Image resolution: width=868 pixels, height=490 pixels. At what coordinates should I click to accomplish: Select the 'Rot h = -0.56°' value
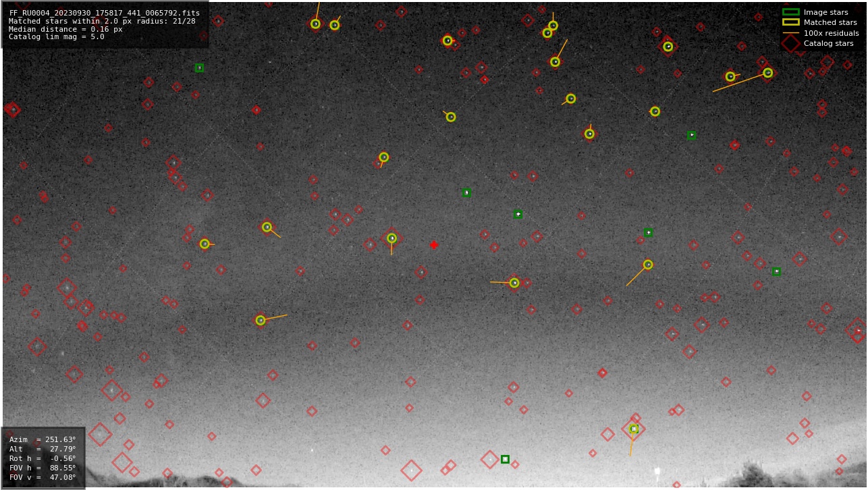point(43,458)
